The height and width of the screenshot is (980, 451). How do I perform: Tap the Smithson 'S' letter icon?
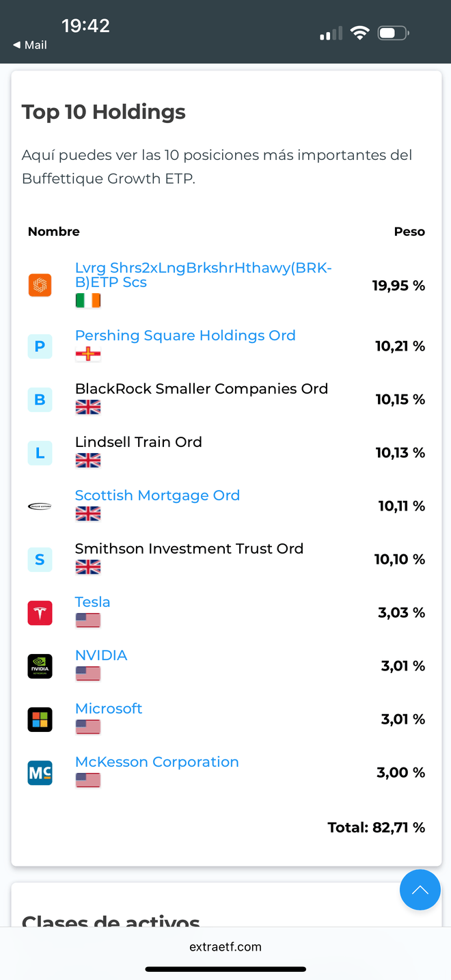pos(40,560)
